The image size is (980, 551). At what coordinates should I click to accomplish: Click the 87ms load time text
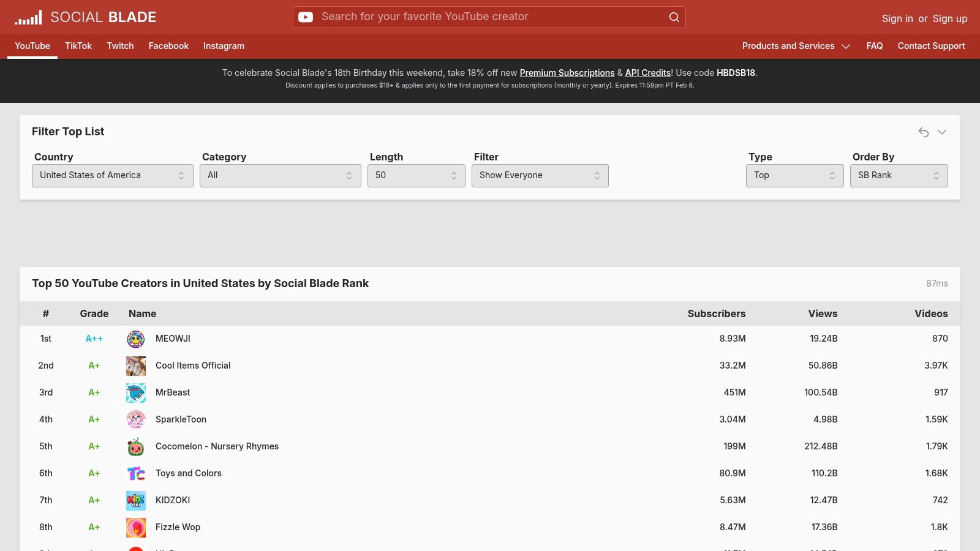pos(937,283)
